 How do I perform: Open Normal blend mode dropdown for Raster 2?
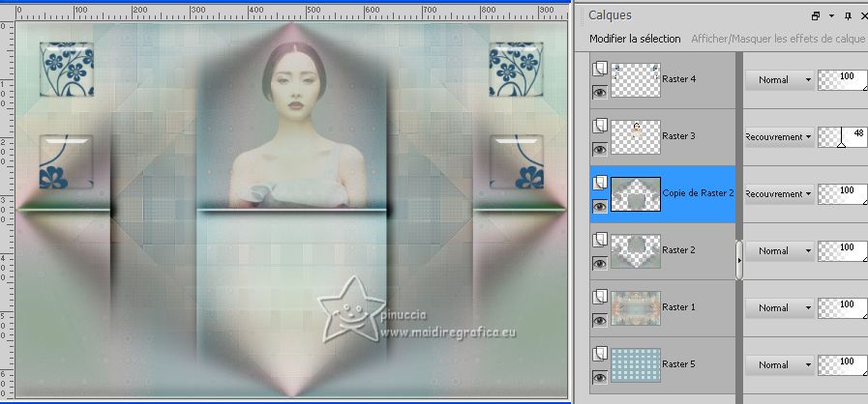click(x=779, y=251)
